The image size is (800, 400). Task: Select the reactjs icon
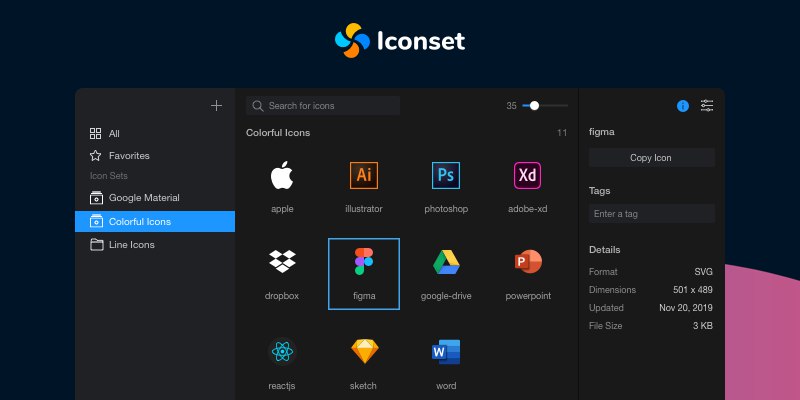coord(282,352)
